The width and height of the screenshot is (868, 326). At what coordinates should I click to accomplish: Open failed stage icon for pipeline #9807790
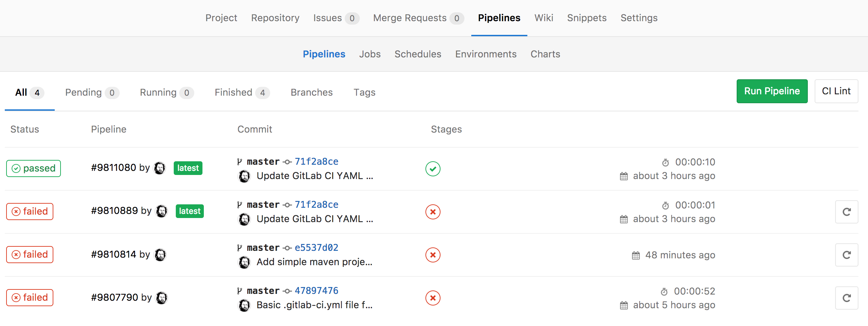point(433,298)
